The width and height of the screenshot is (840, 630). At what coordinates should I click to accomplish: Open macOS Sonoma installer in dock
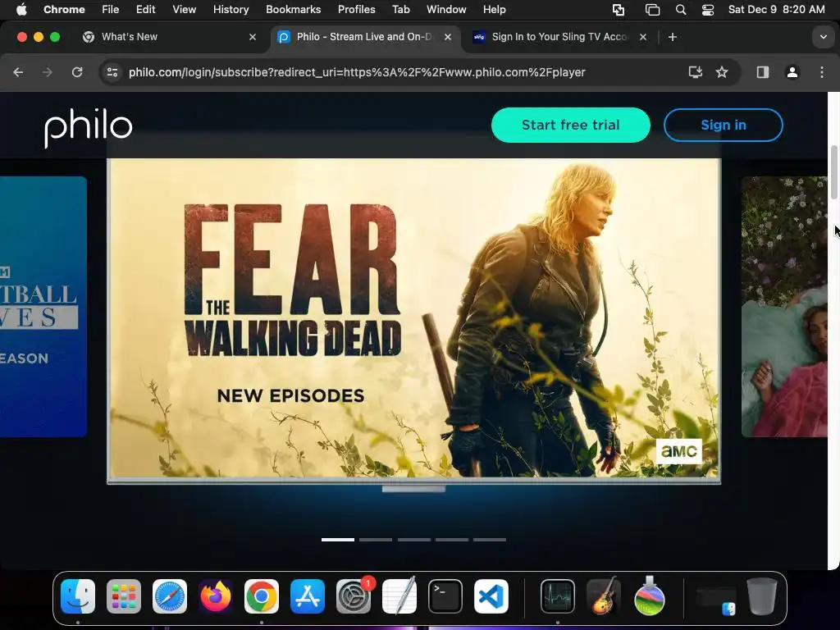click(x=650, y=596)
